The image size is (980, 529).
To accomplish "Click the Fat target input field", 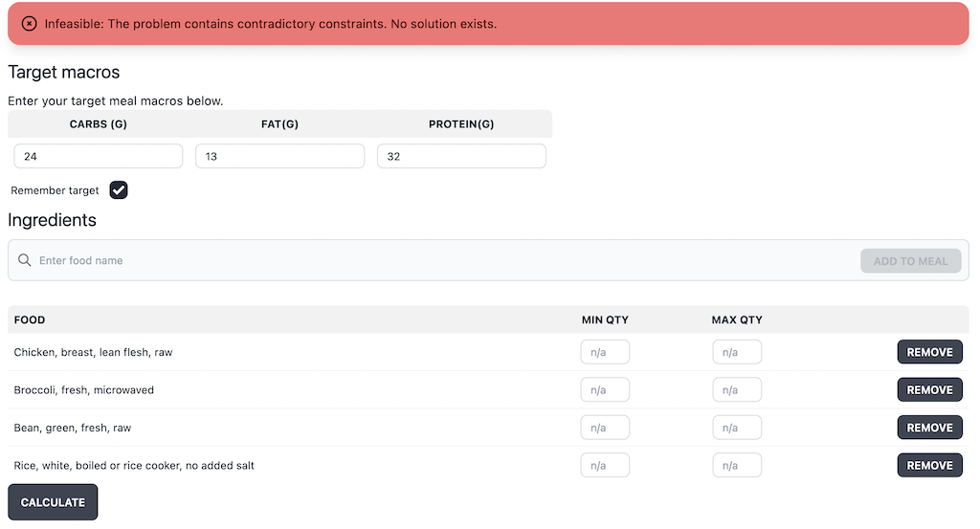I will click(x=279, y=156).
